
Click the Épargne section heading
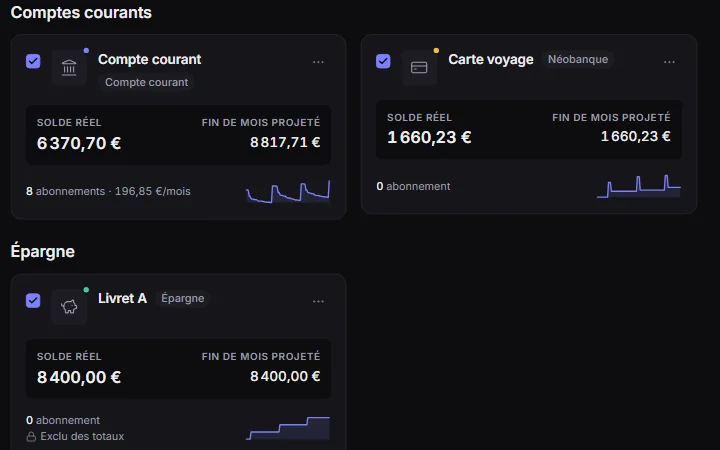(x=42, y=252)
